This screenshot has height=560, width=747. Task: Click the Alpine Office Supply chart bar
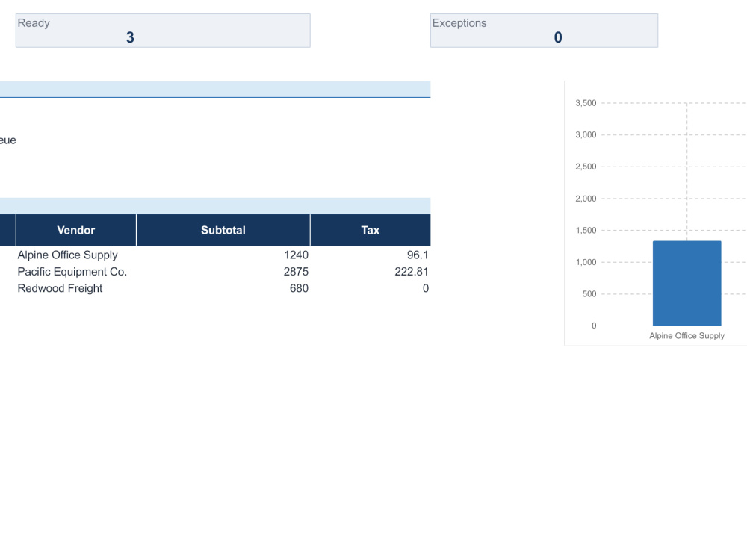pyautogui.click(x=686, y=283)
